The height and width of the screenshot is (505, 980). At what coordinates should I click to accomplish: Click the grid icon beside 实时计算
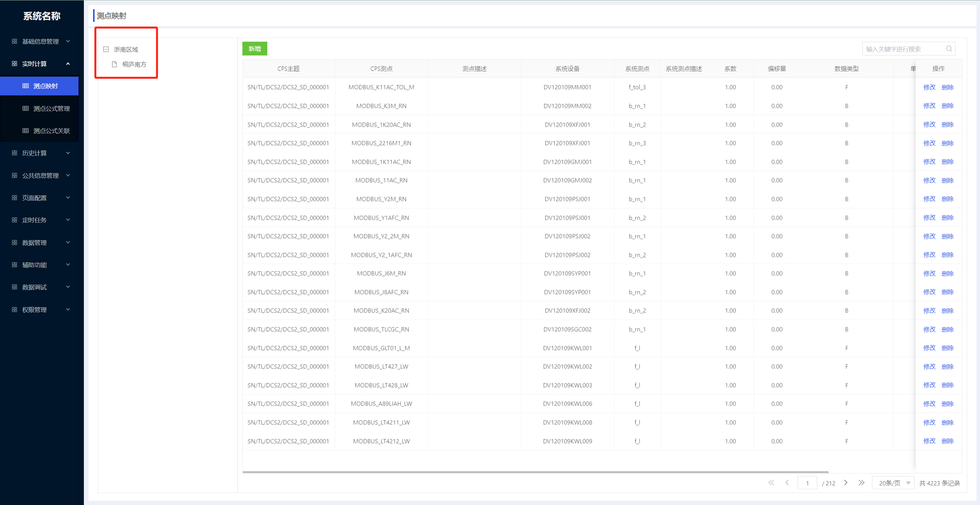[x=15, y=64]
